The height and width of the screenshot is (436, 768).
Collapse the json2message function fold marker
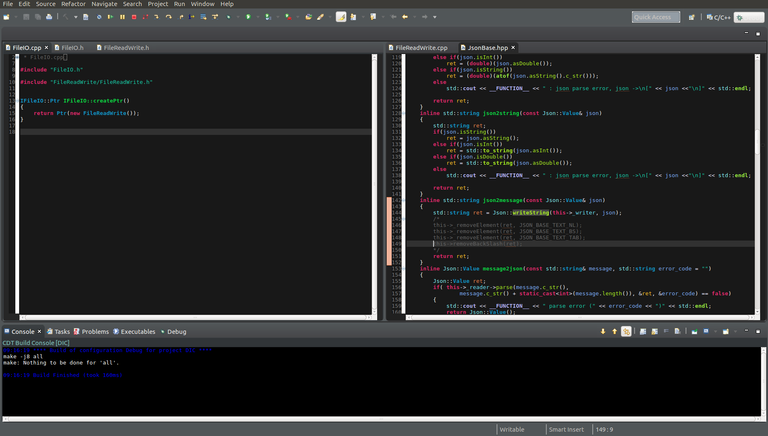403,200
